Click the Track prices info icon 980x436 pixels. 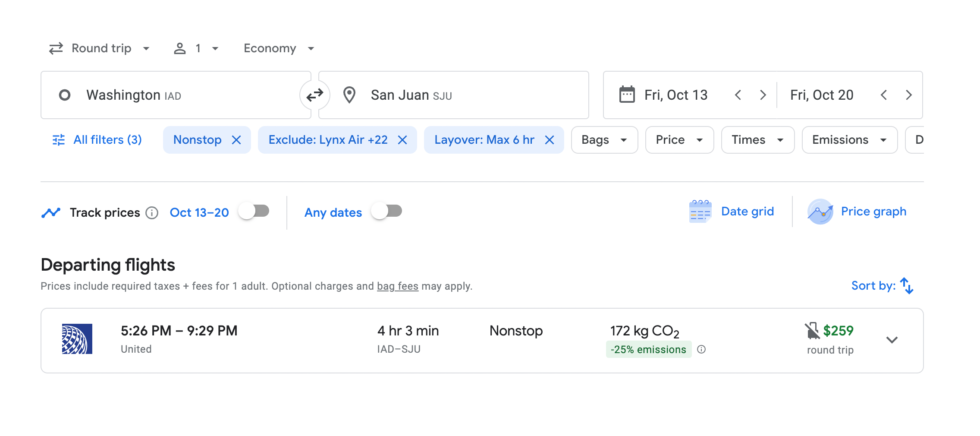point(152,213)
